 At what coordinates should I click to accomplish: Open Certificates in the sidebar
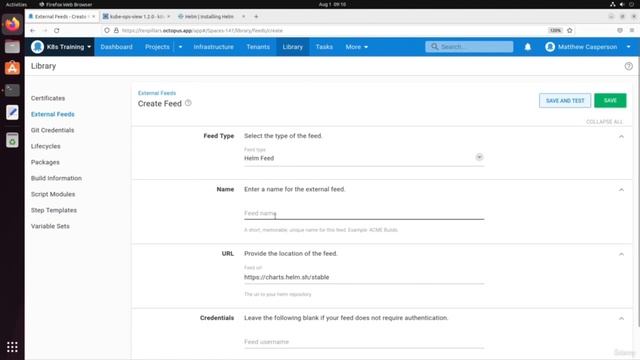point(48,98)
